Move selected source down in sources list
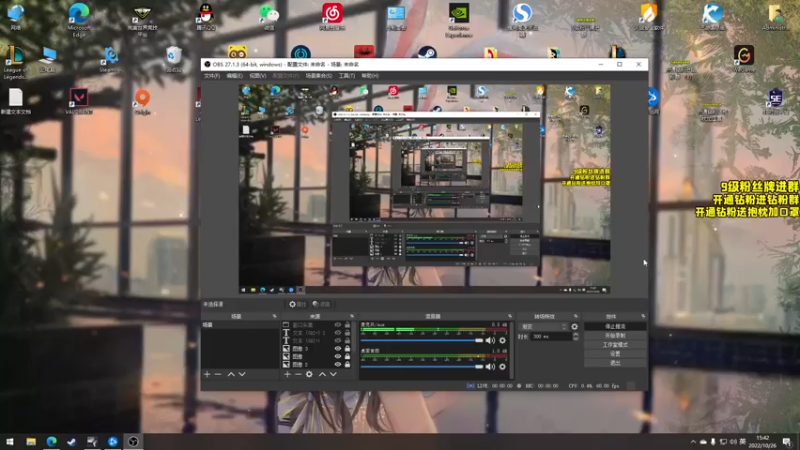Image resolution: width=800 pixels, height=450 pixels. pyautogui.click(x=333, y=374)
